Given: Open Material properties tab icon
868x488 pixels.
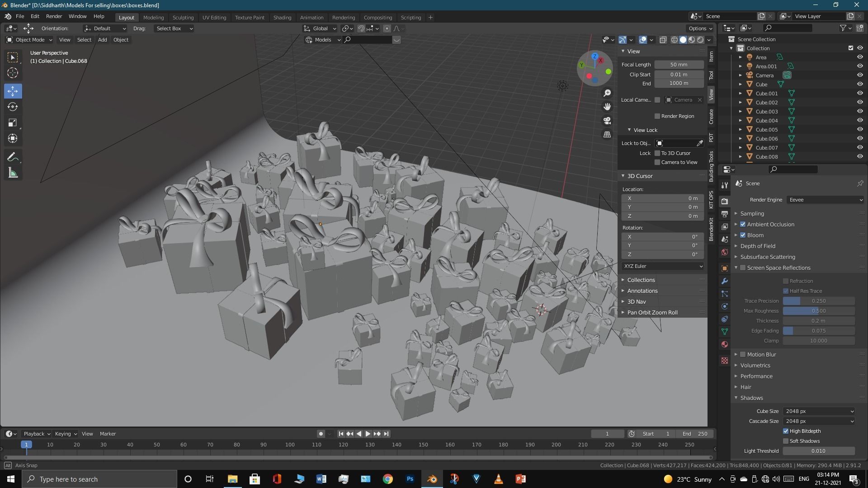Looking at the screenshot, I should [x=725, y=344].
